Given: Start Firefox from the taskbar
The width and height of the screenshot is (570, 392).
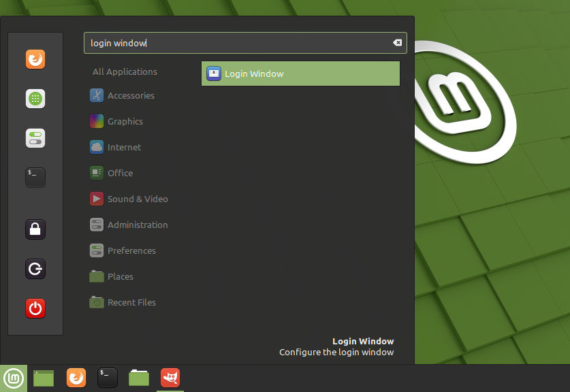Looking at the screenshot, I should (x=76, y=378).
